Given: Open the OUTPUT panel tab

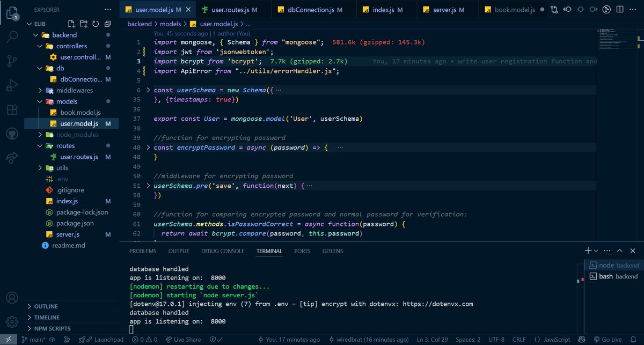Looking at the screenshot, I should coord(179,251).
